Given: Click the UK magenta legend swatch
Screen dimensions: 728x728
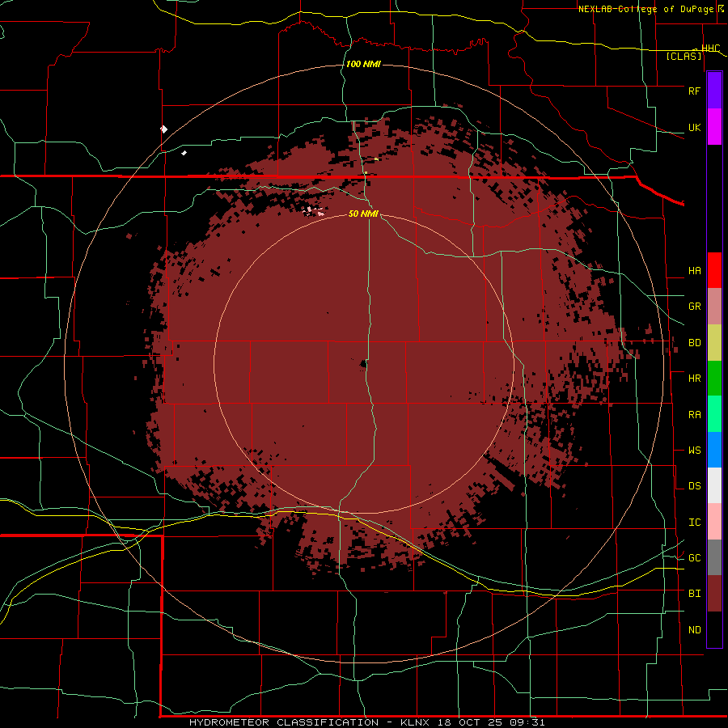Looking at the screenshot, I should 714,127.
